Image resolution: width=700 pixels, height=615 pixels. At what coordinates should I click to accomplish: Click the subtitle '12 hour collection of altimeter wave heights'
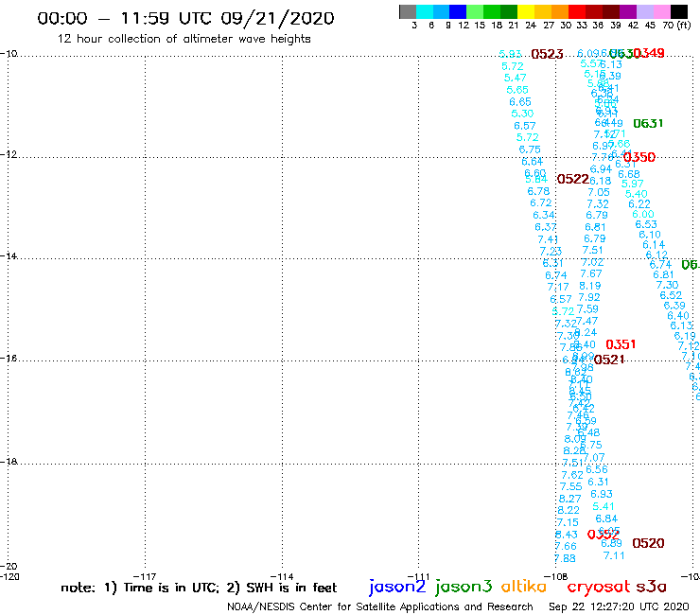[184, 39]
